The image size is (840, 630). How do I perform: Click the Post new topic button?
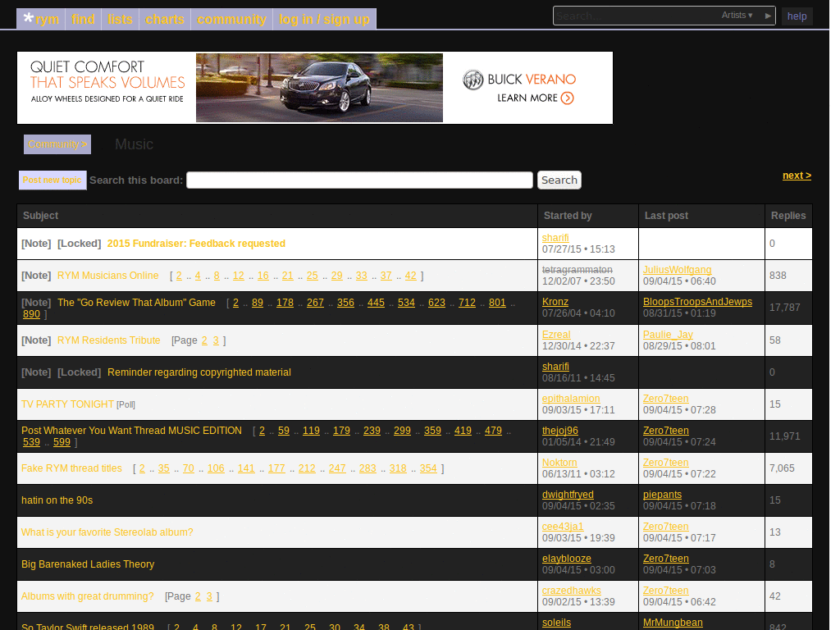52,180
